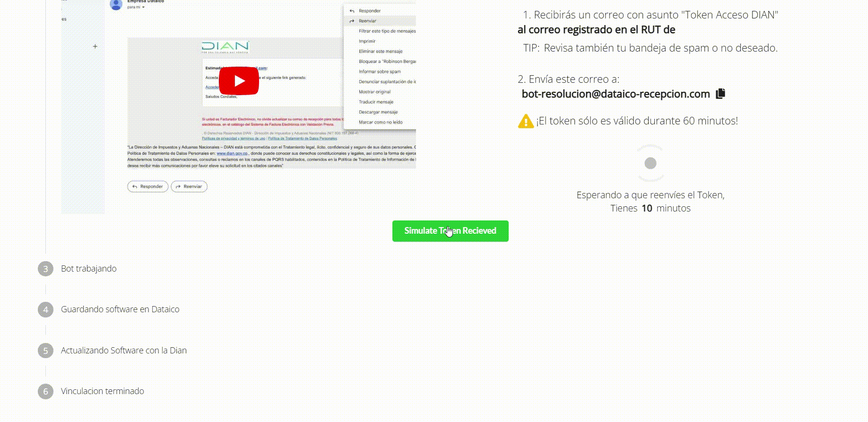Click the loading spinner indicator
The image size is (868, 422).
651,163
